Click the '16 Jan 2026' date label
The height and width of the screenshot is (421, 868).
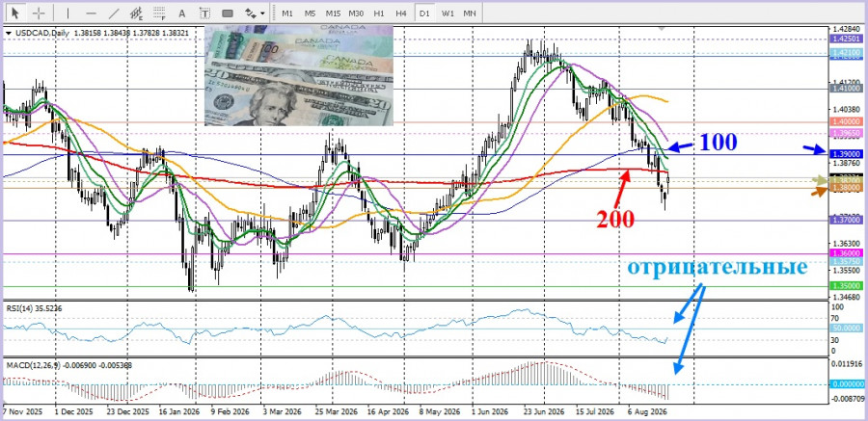click(180, 412)
